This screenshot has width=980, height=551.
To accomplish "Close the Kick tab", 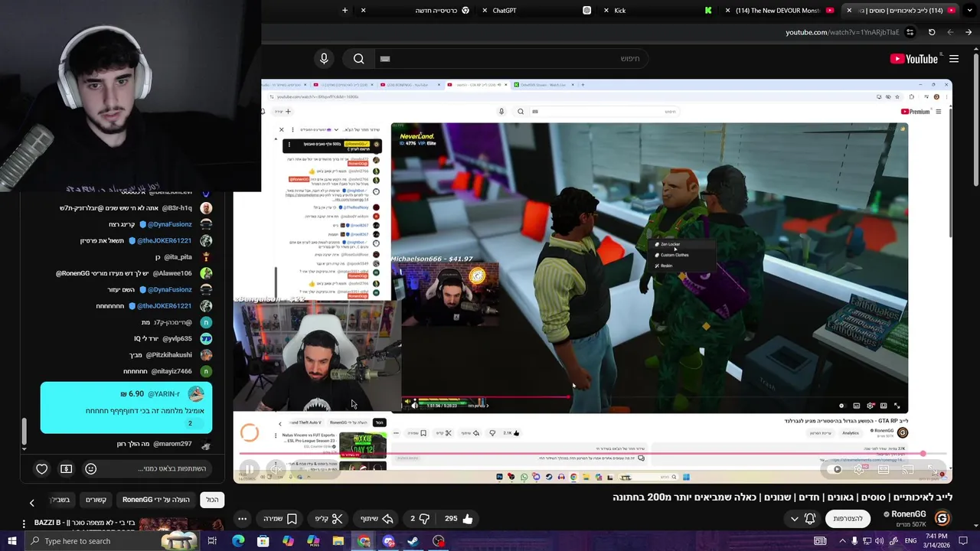I will pos(606,11).
